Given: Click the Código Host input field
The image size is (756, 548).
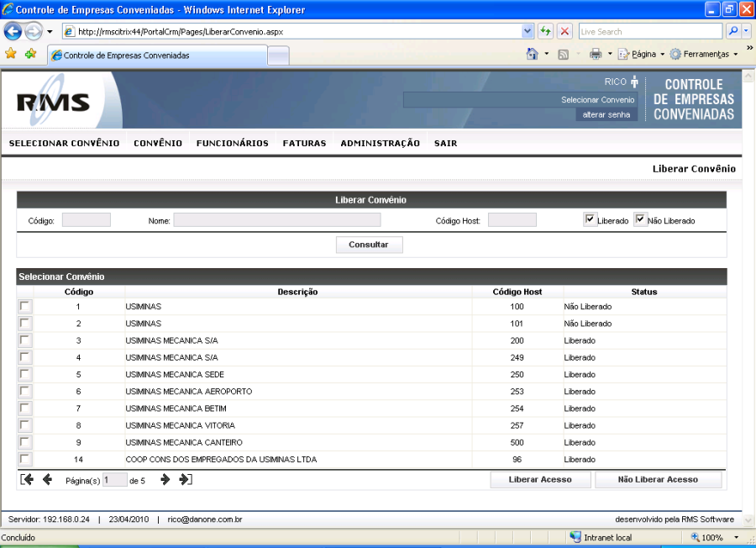Looking at the screenshot, I should (x=512, y=220).
